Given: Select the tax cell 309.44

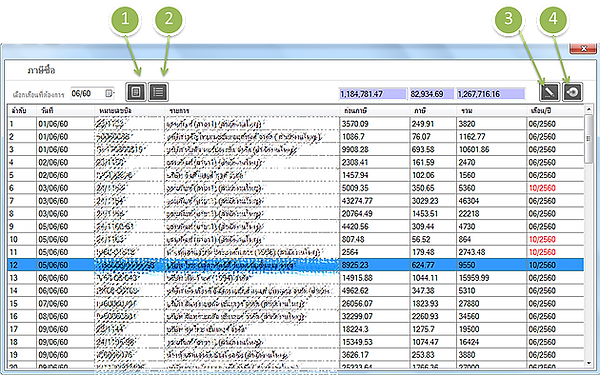Looking at the screenshot, I should pos(433,227).
